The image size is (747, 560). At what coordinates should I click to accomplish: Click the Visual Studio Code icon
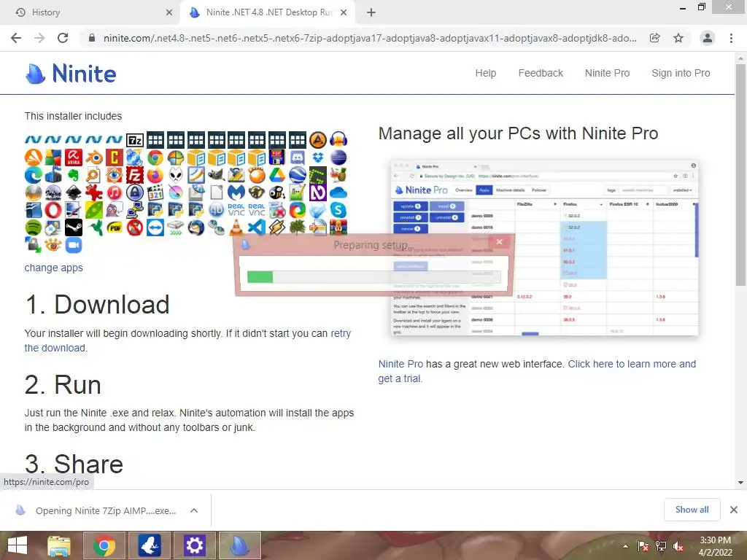click(x=257, y=227)
